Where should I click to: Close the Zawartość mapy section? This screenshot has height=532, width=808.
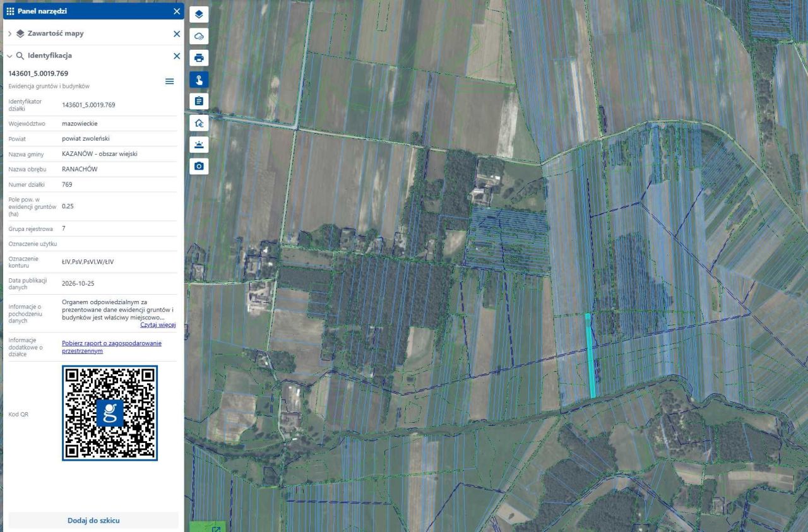tap(177, 34)
